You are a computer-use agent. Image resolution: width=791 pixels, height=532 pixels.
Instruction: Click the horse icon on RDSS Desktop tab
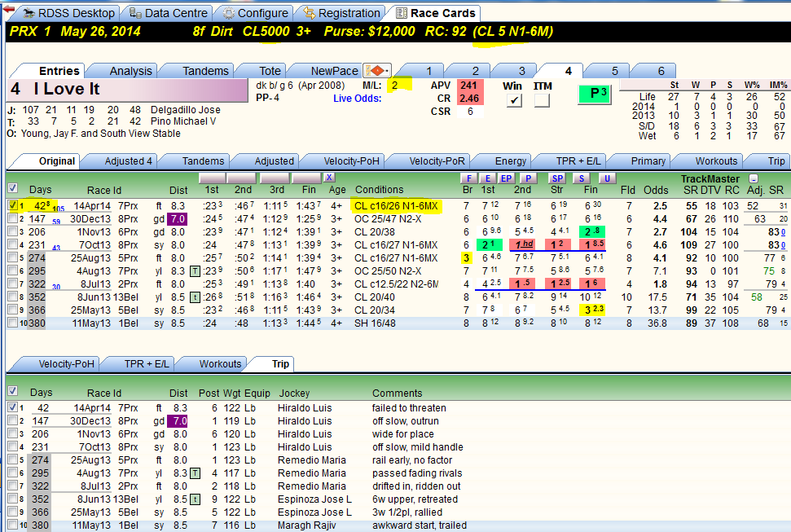click(29, 13)
